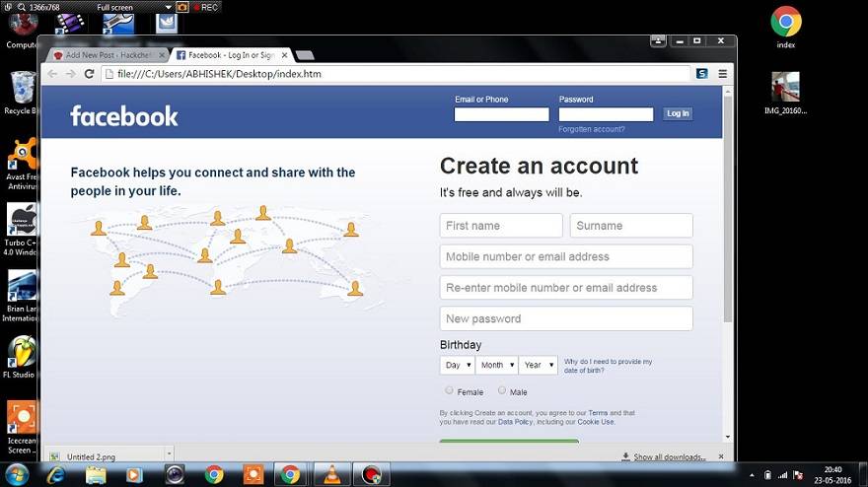Click the blue S extension icon
The height and width of the screenshot is (487, 868).
702,74
